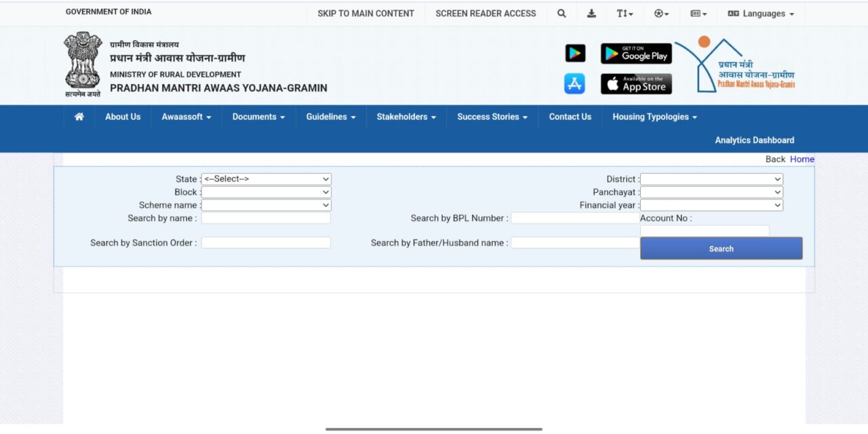Expand the Stakeholders menu
The image size is (868, 434).
click(406, 117)
